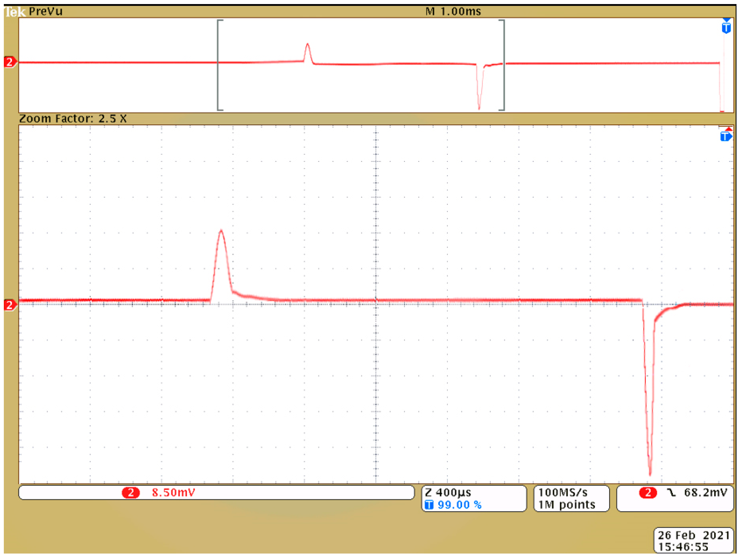Click the red channel 2 badge by 8.50mV

tap(130, 493)
